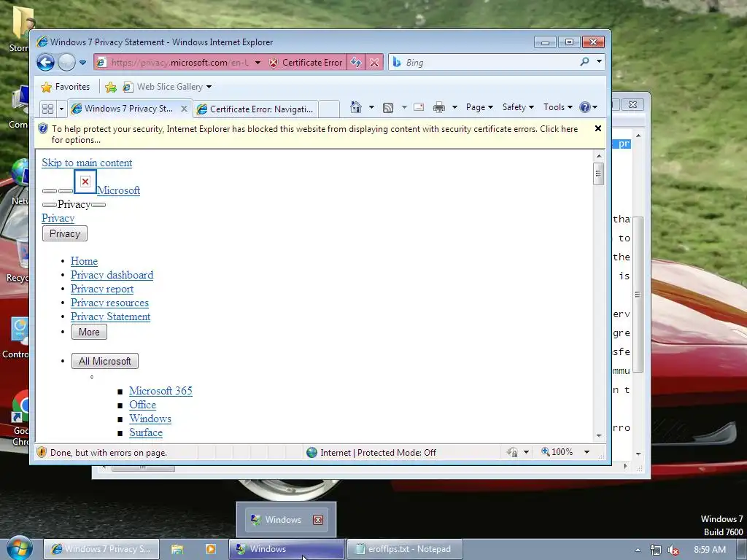Open the Privacy resources link
747x560 pixels.
tap(109, 303)
